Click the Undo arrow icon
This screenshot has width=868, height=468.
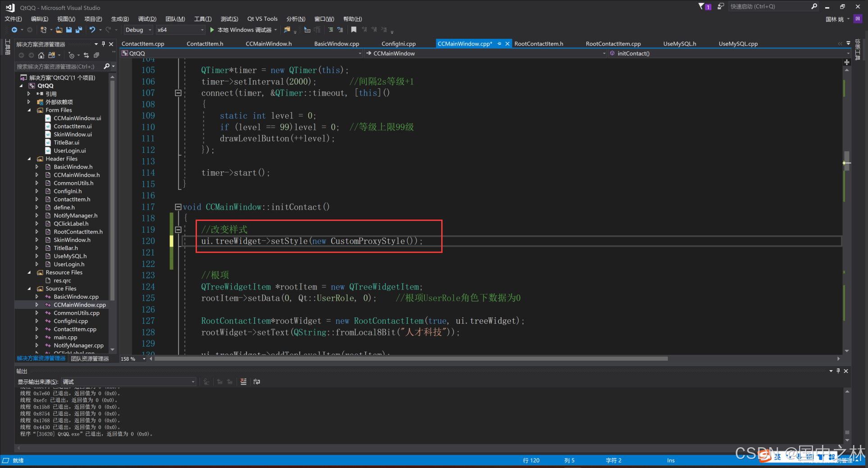(x=92, y=30)
